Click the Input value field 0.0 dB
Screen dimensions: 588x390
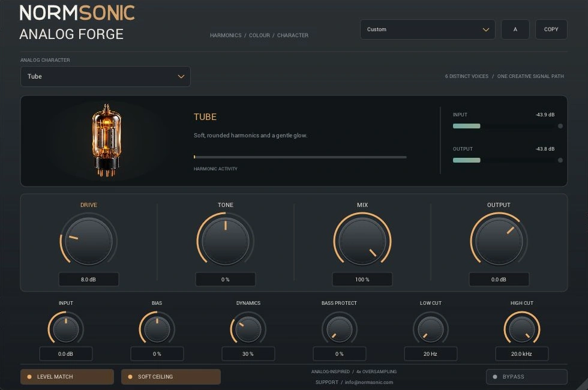tap(65, 353)
